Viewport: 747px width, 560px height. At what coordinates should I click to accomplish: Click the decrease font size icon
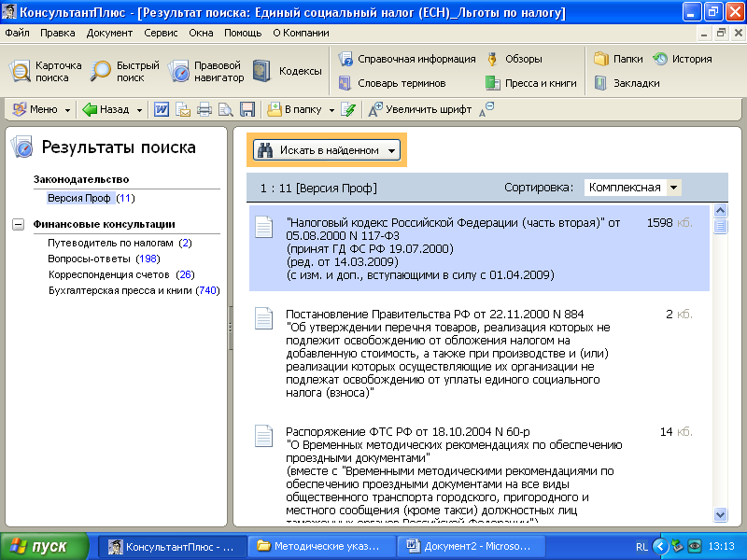pos(486,109)
